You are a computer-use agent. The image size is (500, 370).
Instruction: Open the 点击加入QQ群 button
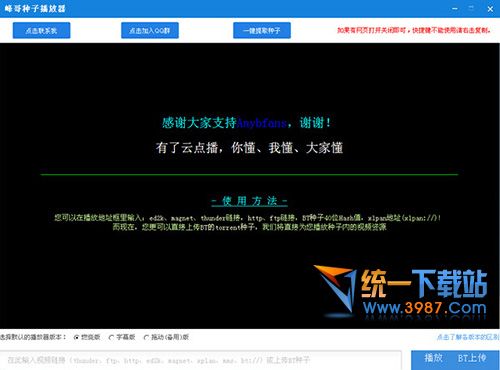pos(150,30)
